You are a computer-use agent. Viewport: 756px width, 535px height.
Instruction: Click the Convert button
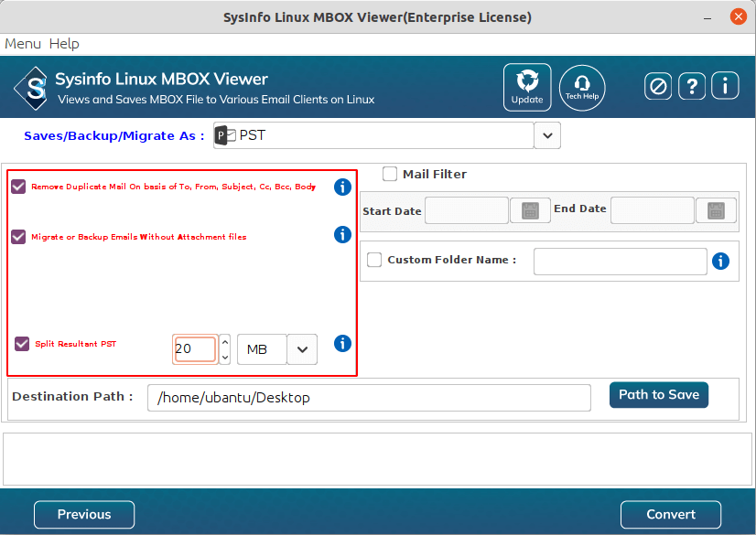tap(671, 514)
